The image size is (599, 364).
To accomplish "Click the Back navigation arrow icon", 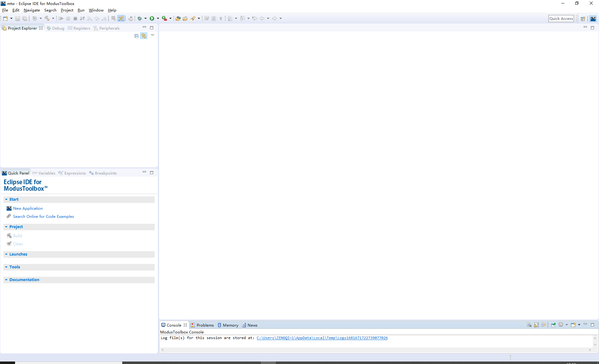I will (262, 18).
